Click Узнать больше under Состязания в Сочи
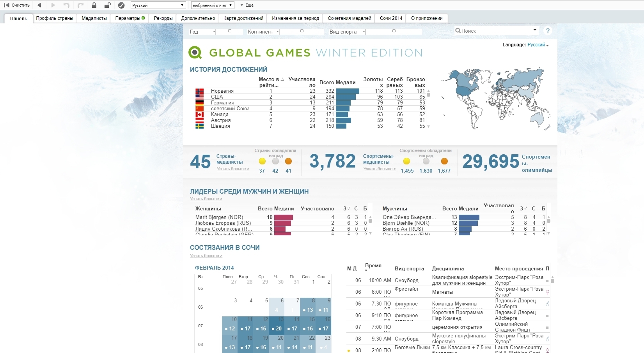 [206, 256]
